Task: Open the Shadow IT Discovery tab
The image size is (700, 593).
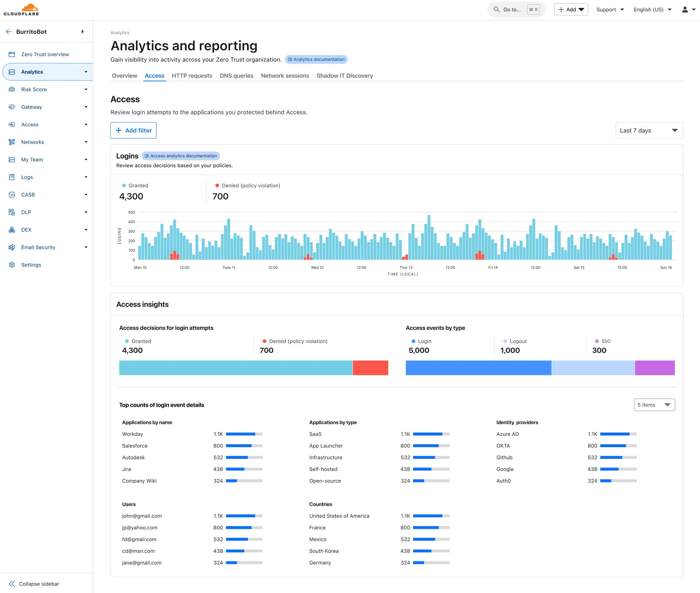Action: pyautogui.click(x=344, y=76)
